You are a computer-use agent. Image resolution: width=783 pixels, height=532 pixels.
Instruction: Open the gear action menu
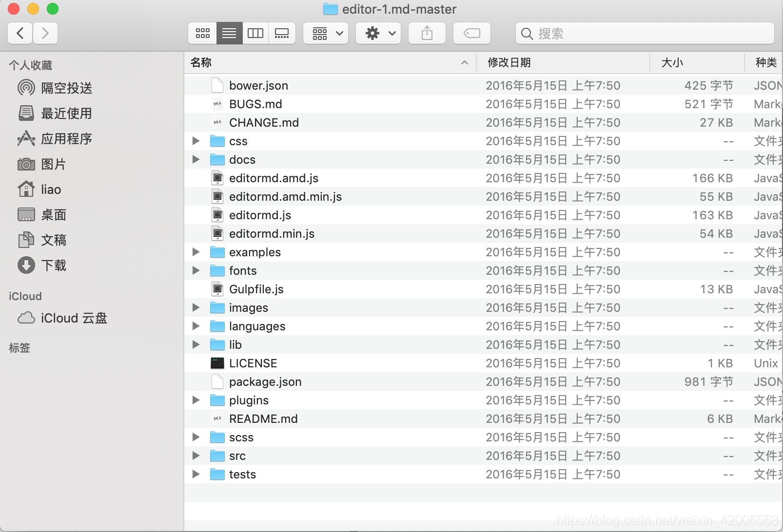click(378, 33)
